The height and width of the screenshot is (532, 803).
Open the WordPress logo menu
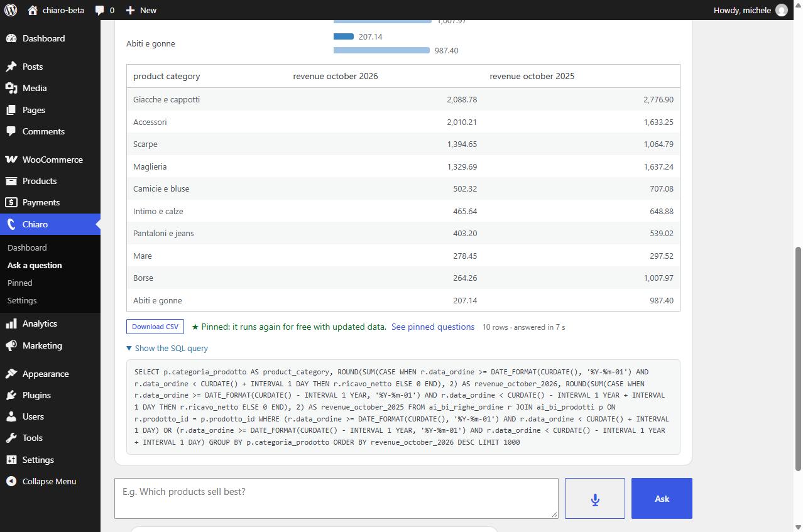point(11,10)
